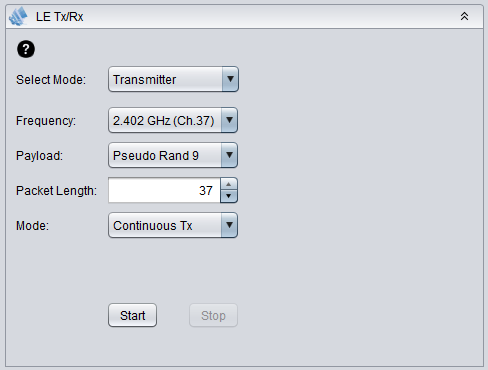Collapse the LE Tx/Rx panel with double chevron
488x370 pixels.
(x=464, y=16)
